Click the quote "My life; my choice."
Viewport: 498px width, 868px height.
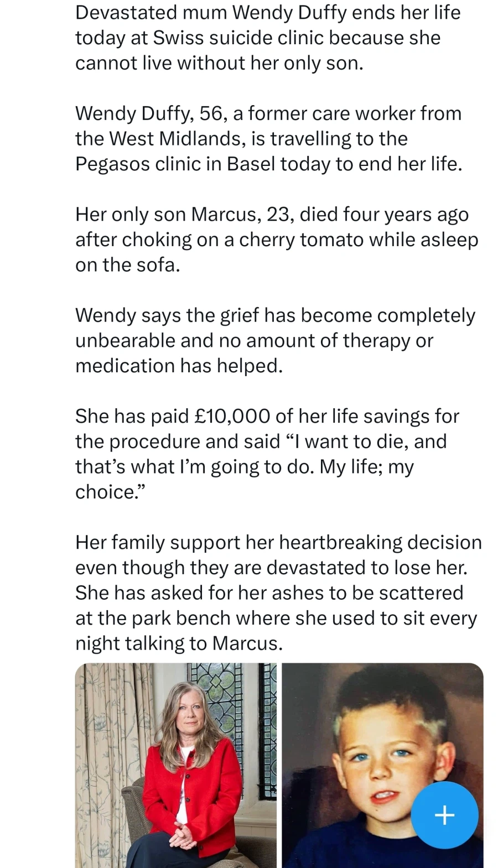click(245, 479)
